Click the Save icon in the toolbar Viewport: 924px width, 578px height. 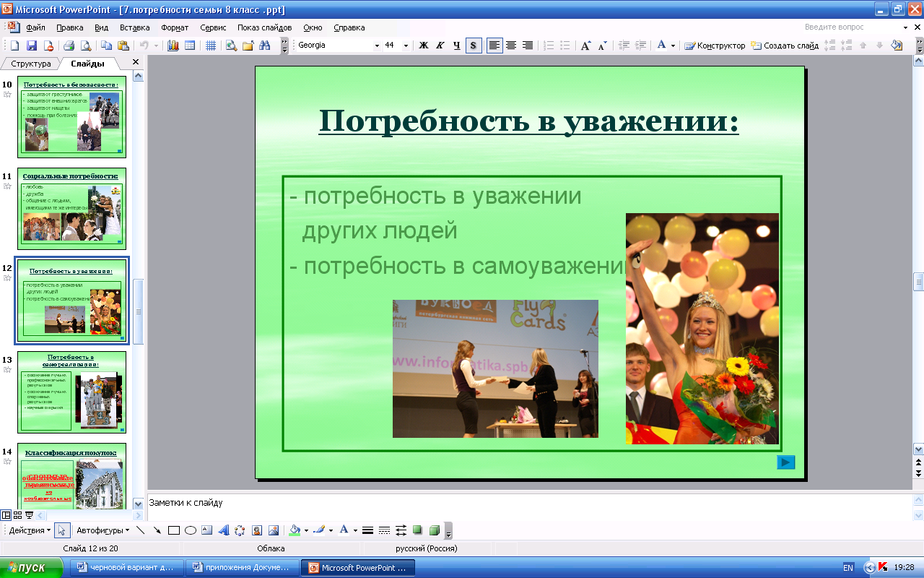(31, 46)
